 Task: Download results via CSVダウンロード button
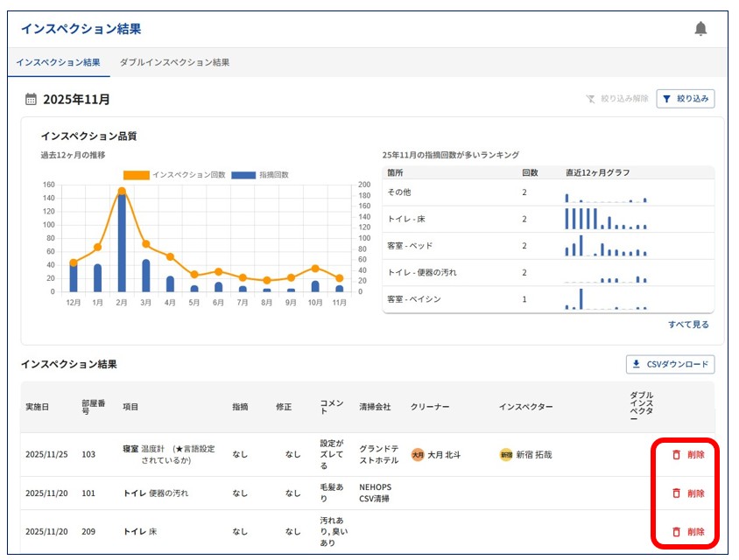(x=670, y=365)
